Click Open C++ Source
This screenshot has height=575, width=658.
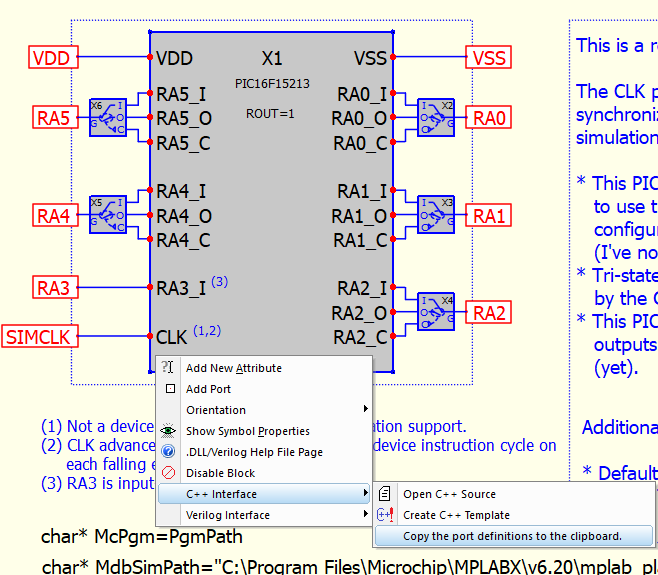514,494
